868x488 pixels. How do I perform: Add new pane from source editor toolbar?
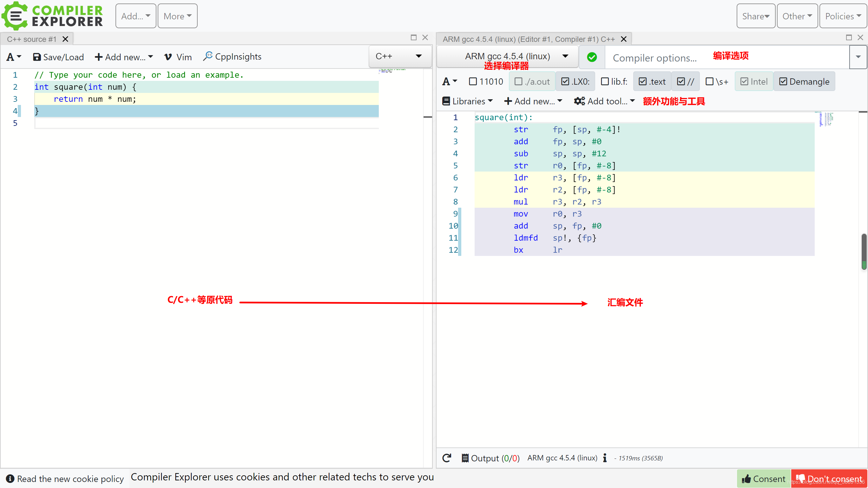pos(124,57)
